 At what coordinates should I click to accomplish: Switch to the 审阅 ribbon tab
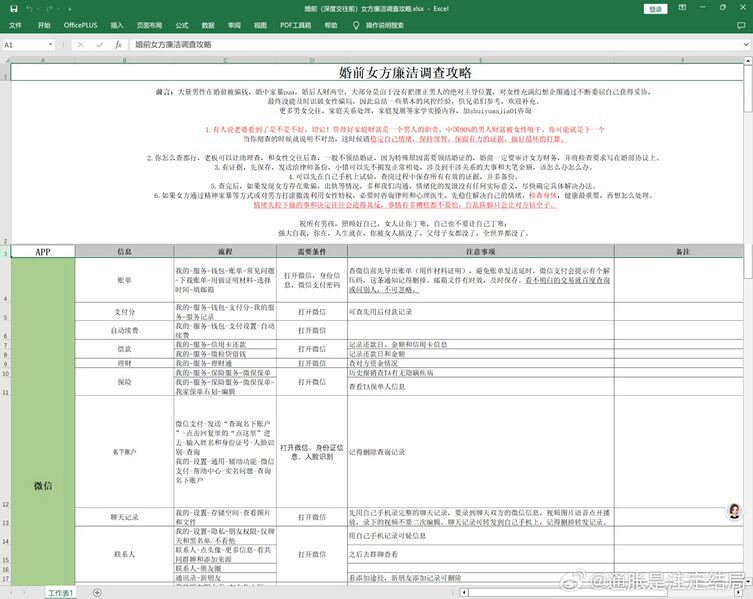pos(234,25)
